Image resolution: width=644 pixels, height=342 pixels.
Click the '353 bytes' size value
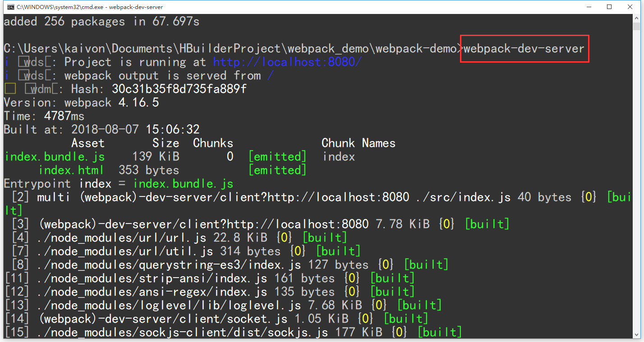tap(149, 170)
